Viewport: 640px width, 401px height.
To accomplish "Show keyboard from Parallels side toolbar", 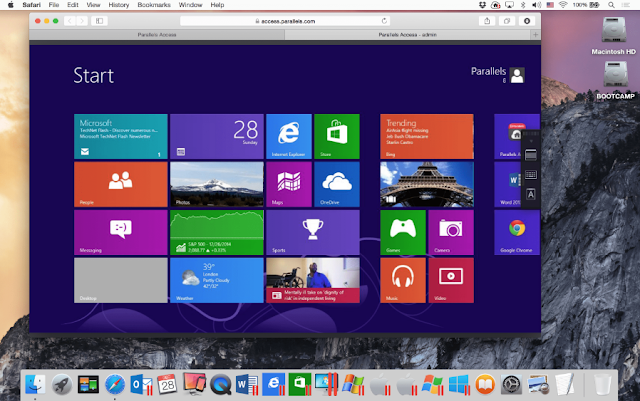I will pos(531,175).
